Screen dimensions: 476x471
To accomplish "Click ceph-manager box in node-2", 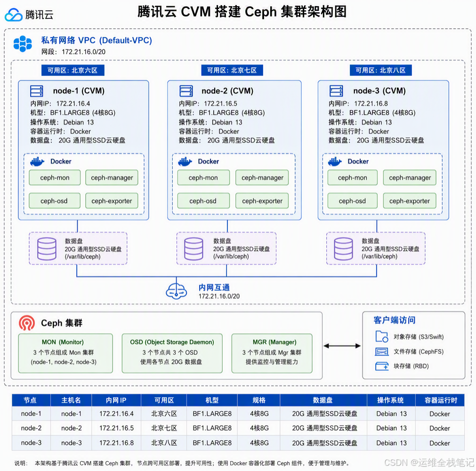I will 262,177.
